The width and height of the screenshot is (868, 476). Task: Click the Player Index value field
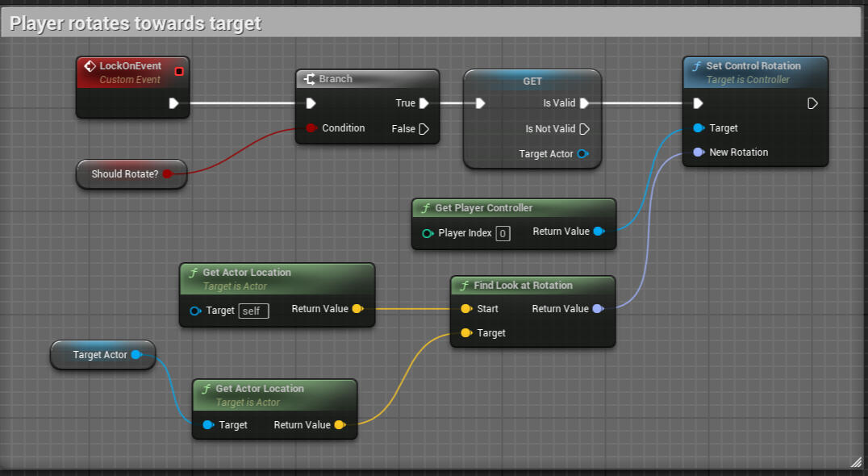[x=503, y=234]
